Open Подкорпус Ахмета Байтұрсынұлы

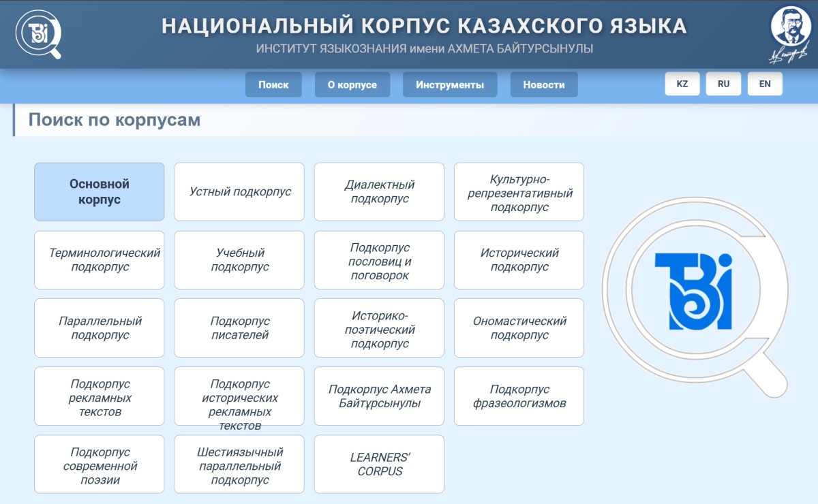coord(379,396)
